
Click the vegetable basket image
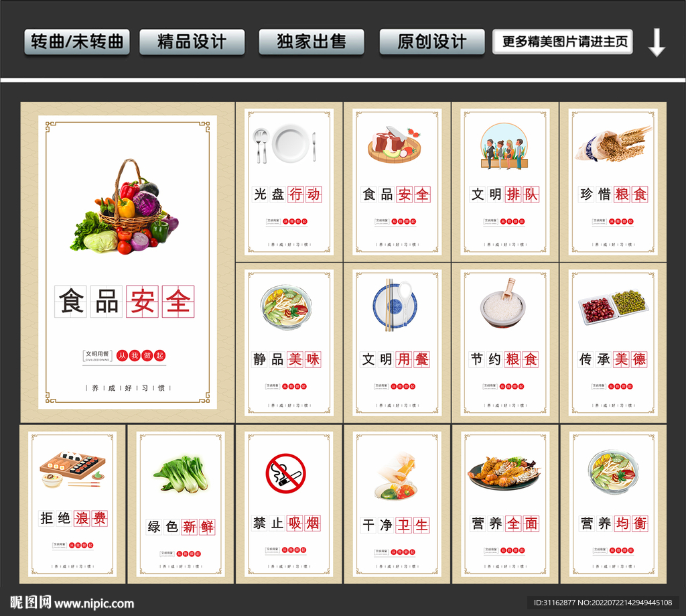coord(125,206)
